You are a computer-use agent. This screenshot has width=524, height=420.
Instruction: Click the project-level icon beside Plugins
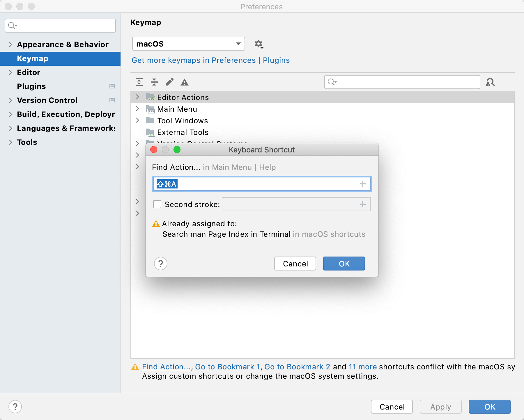pos(112,86)
